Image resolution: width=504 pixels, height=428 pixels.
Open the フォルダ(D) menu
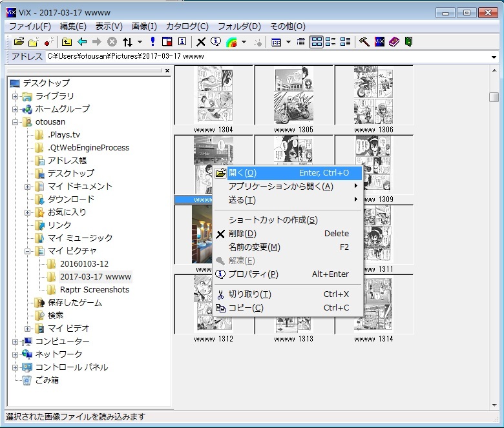click(239, 26)
